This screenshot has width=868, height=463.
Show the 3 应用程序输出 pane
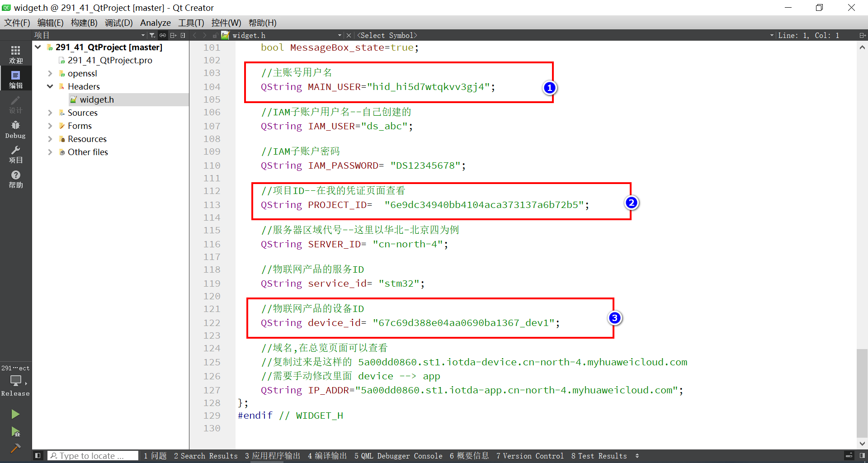(273, 456)
